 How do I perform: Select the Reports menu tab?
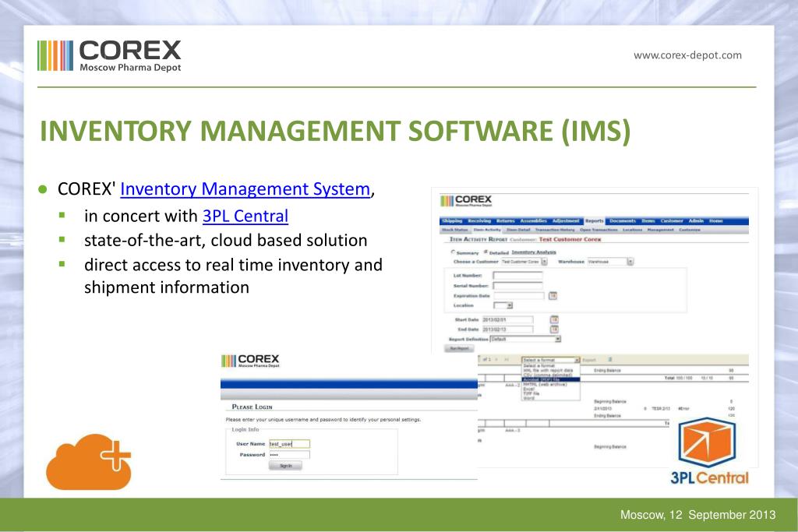tap(595, 220)
